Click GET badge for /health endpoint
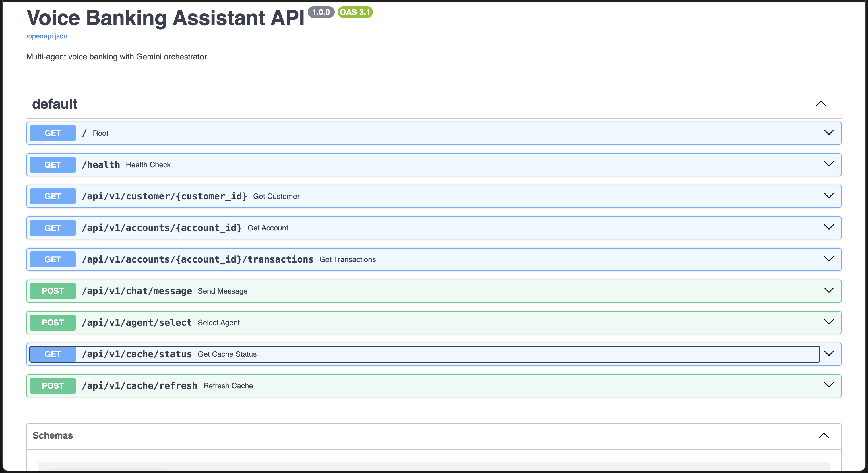868x473 pixels. [x=53, y=165]
